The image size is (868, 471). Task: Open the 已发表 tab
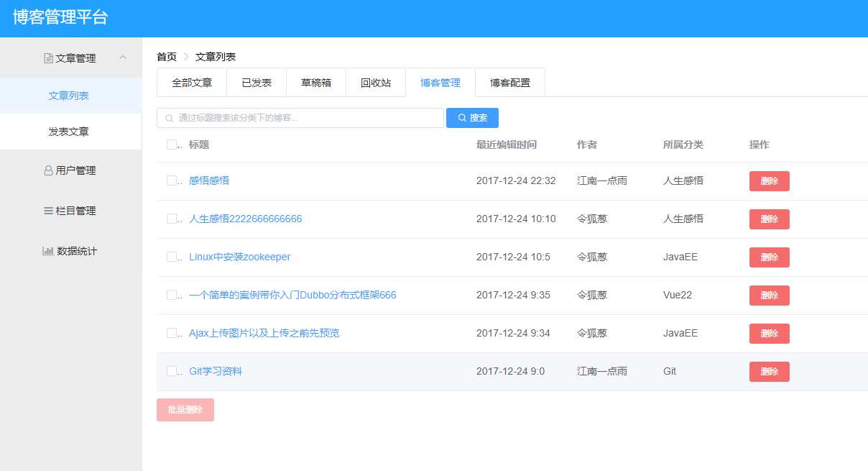(257, 83)
